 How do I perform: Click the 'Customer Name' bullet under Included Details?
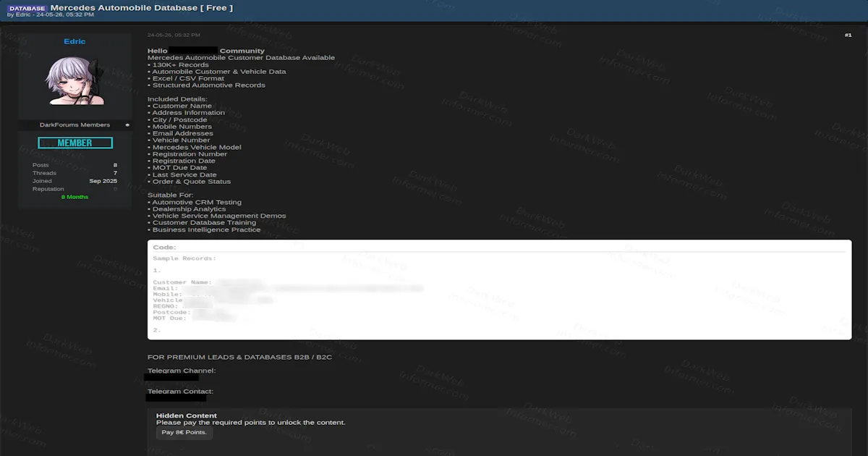pyautogui.click(x=179, y=106)
